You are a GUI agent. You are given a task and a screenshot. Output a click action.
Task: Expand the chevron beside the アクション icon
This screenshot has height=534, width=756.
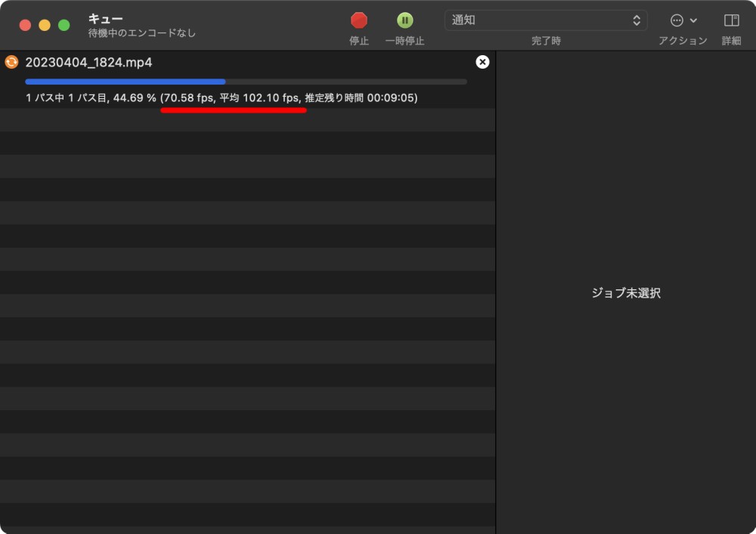coord(693,20)
